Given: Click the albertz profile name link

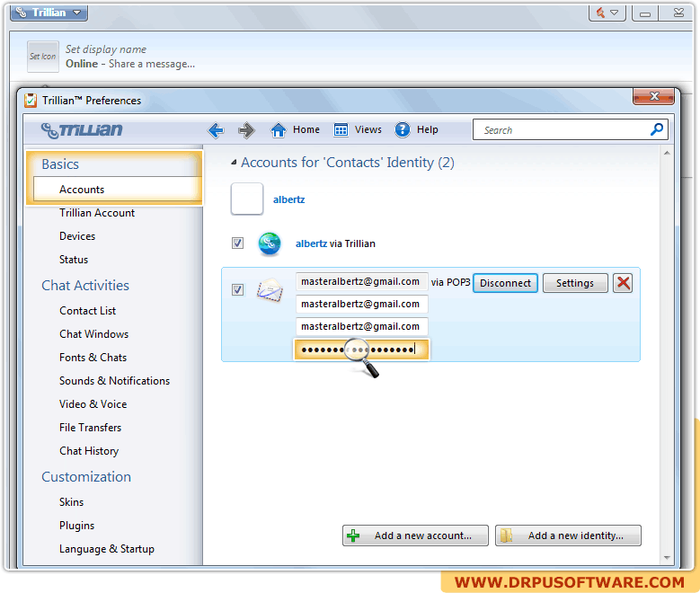Looking at the screenshot, I should coord(288,199).
